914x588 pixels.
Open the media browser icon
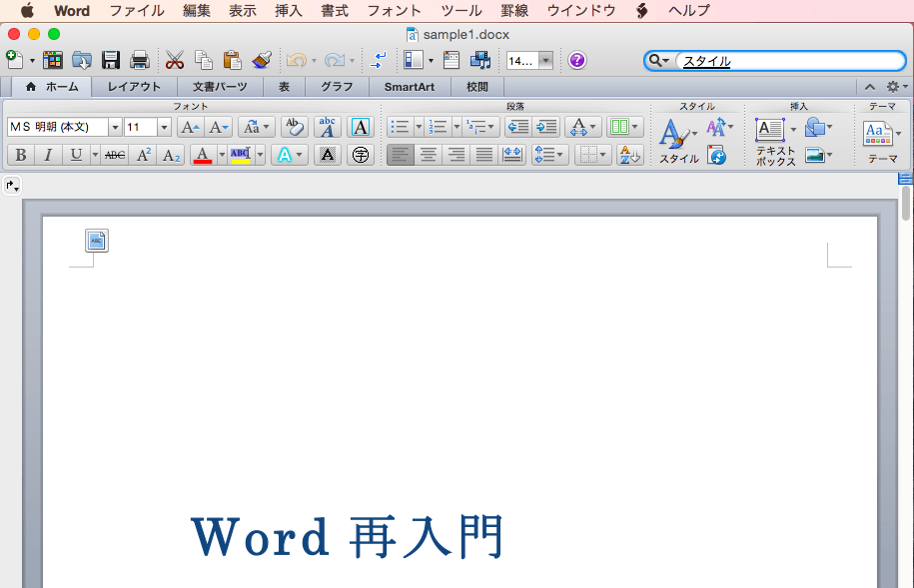480,60
